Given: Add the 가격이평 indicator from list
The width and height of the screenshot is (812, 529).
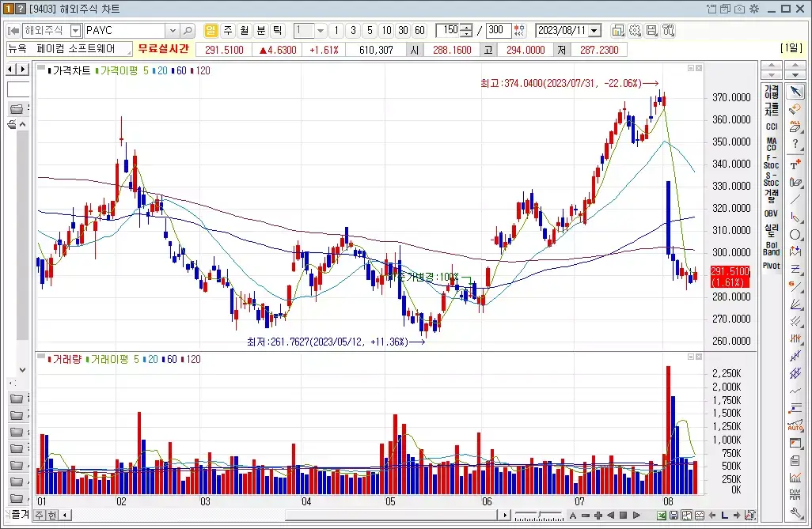Looking at the screenshot, I should (x=771, y=93).
